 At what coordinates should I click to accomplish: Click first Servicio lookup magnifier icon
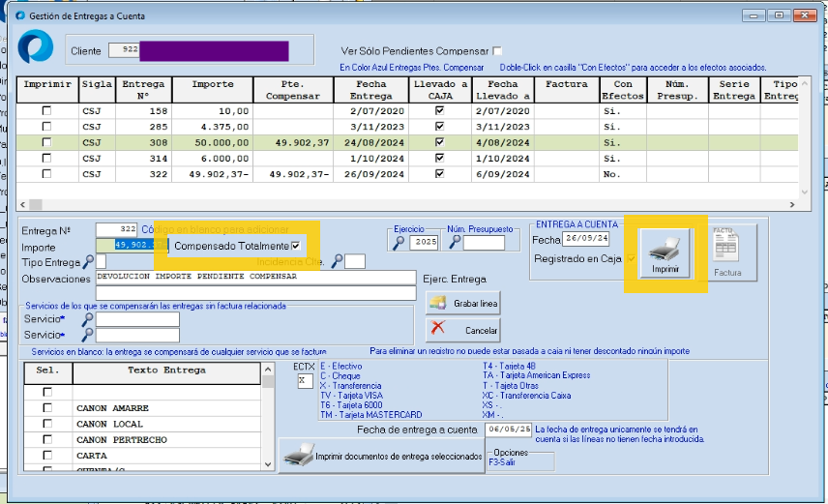pyautogui.click(x=88, y=319)
